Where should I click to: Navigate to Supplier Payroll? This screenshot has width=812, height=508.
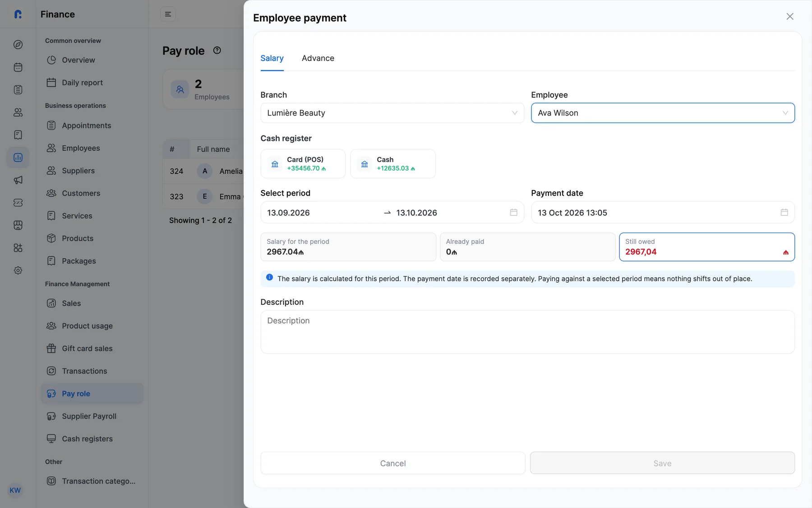(92, 416)
